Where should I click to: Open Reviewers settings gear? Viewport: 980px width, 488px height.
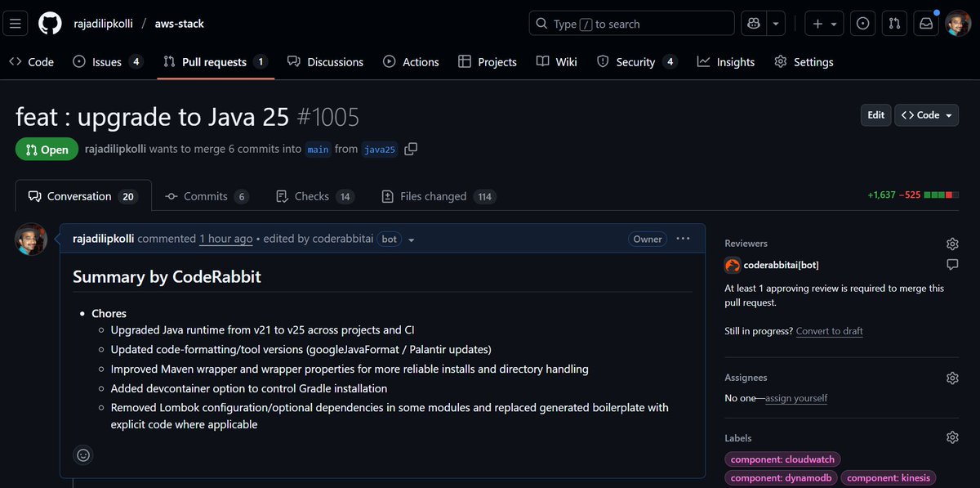[x=952, y=244]
